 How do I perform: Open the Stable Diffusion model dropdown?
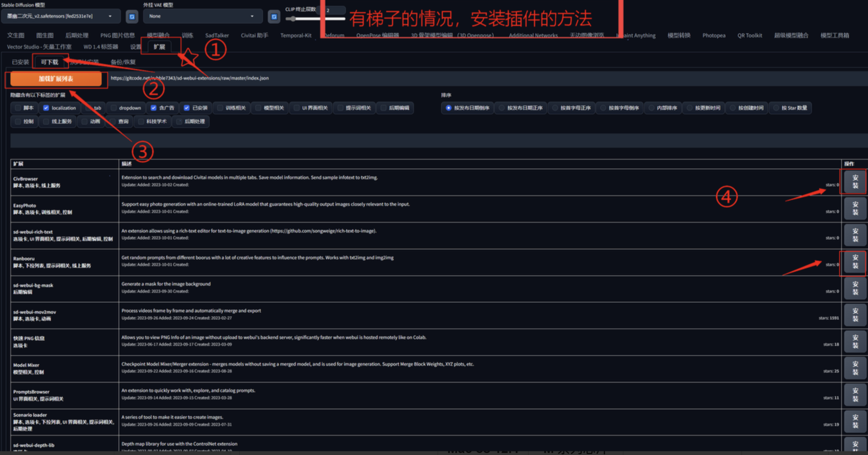point(60,16)
